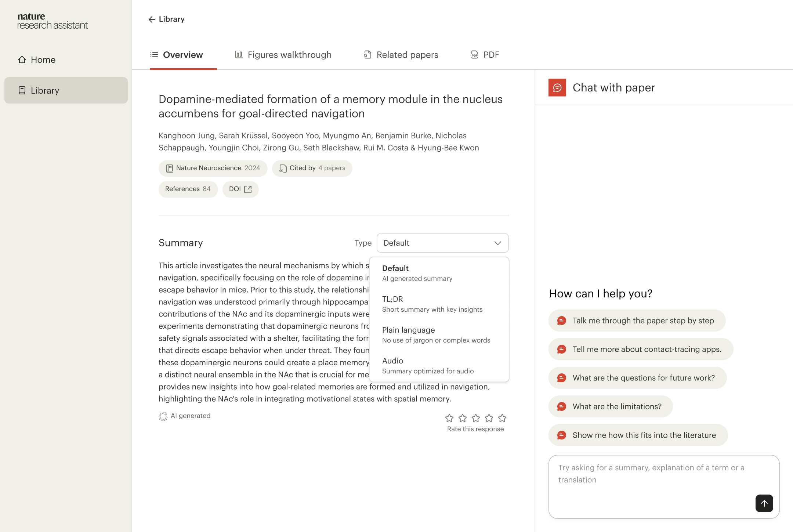Click the References 84 chip
Screen dimensions: 793x532
point(188,189)
